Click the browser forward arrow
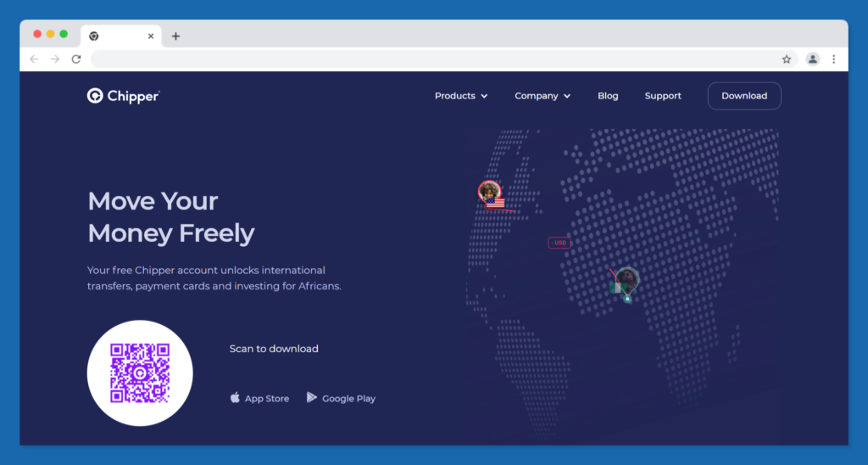This screenshot has height=465, width=868. coord(55,59)
